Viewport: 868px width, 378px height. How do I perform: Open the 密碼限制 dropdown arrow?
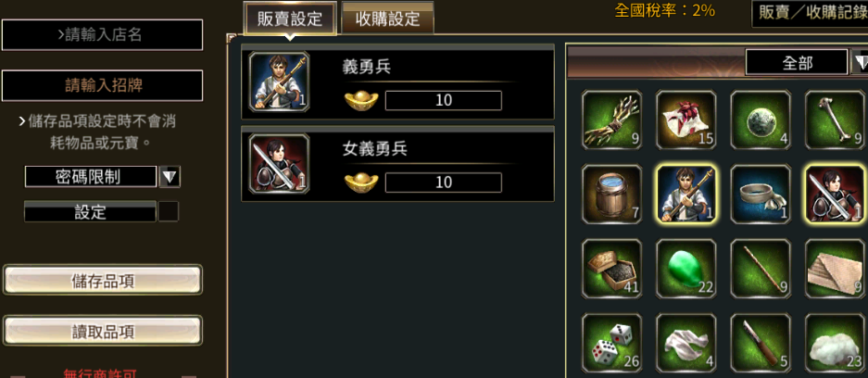(x=170, y=177)
